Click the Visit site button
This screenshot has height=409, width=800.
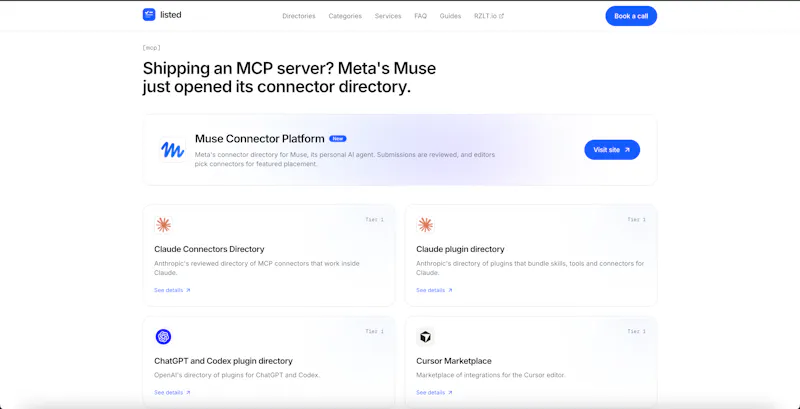coord(612,150)
